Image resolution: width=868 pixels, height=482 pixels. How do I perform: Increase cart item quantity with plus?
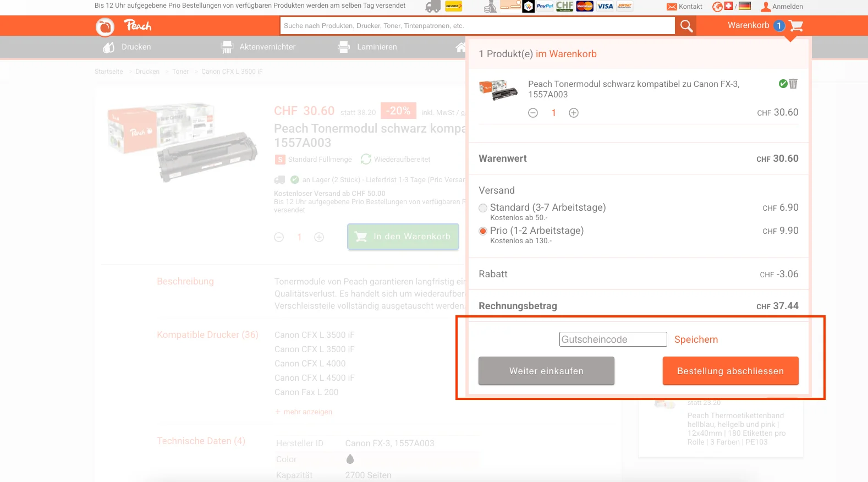[x=574, y=113]
